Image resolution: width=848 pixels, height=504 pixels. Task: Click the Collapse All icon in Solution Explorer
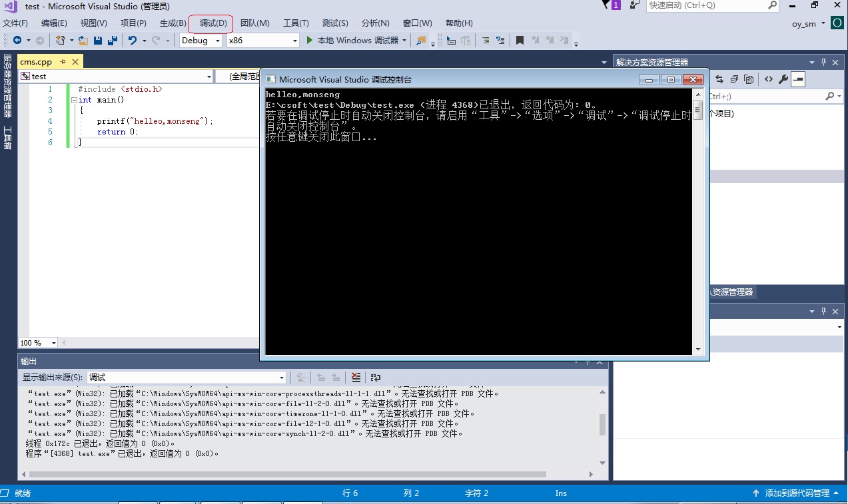pyautogui.click(x=734, y=79)
